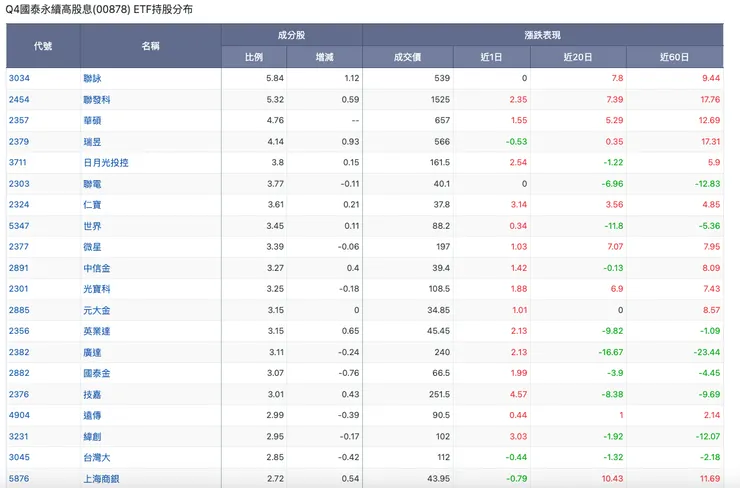Viewport: 740px width, 488px height.
Task: Open the 聯電 stock name link
Action: [92, 184]
